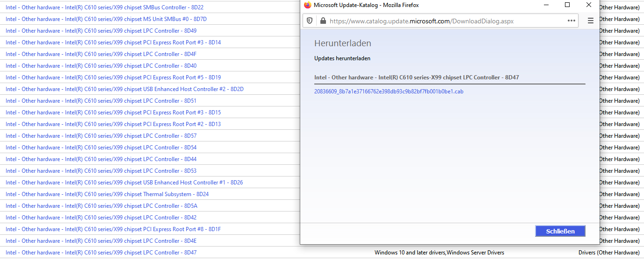644x261 pixels.
Task: Open LPC Controller - 8D44 link
Action: (x=101, y=159)
